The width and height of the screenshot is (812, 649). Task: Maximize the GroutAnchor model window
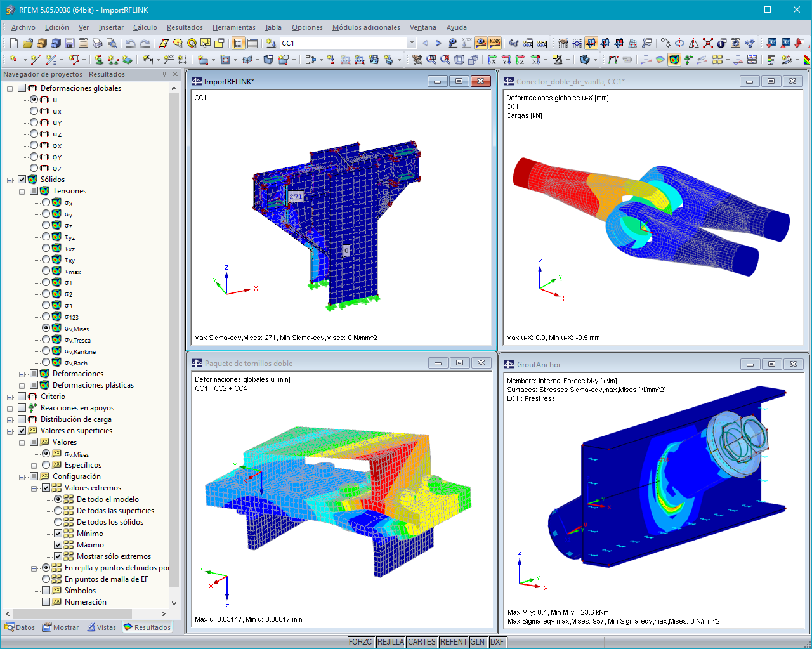(771, 364)
